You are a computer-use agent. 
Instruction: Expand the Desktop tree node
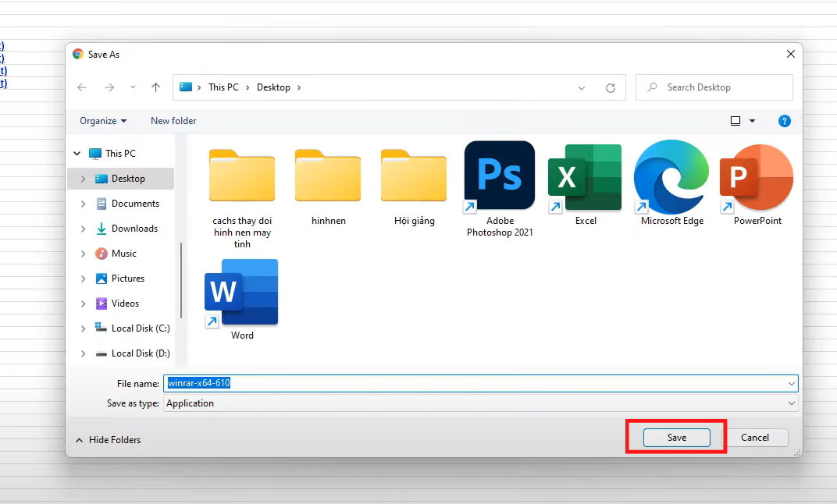click(83, 179)
